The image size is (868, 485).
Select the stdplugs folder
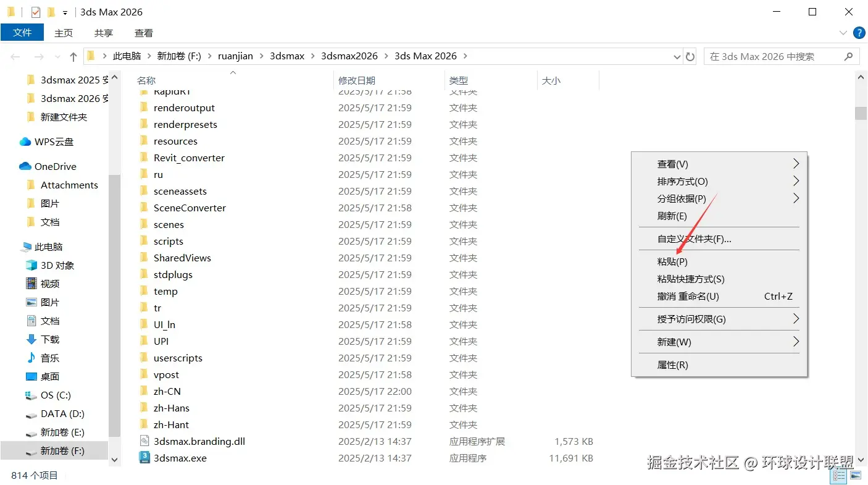coord(173,274)
